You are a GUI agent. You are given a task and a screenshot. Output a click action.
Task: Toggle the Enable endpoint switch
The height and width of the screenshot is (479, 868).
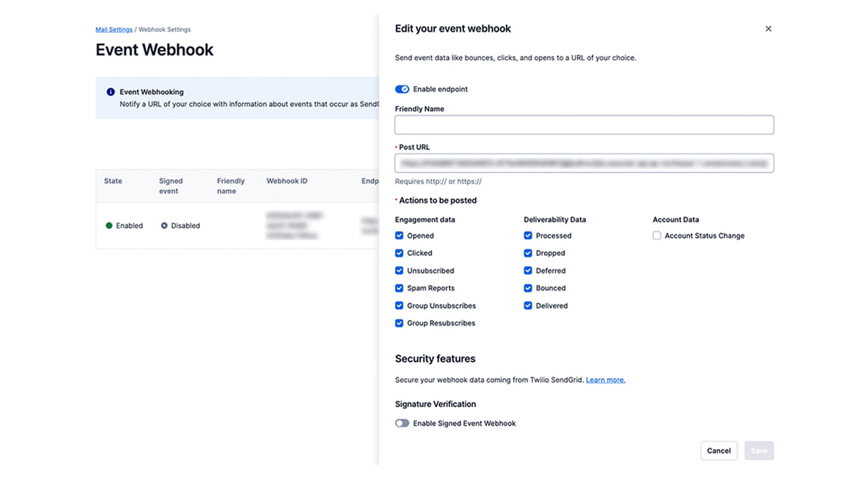[x=402, y=89]
